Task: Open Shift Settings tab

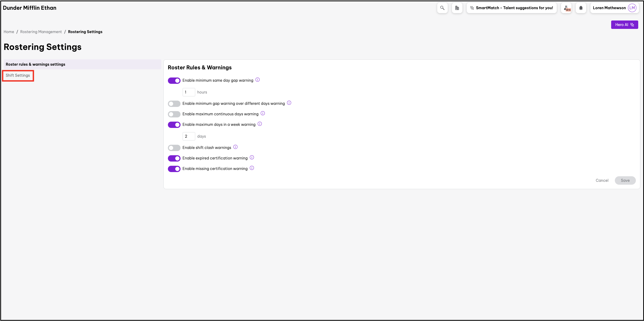Action: point(18,75)
